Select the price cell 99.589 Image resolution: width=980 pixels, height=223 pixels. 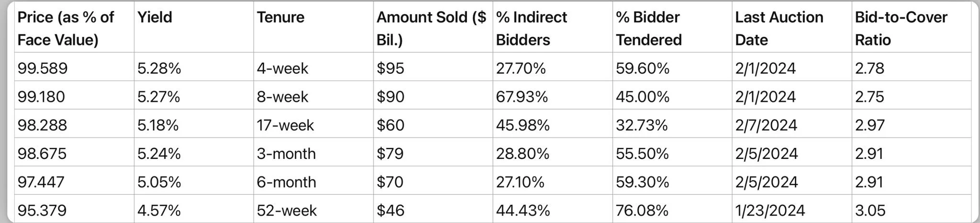point(43,68)
